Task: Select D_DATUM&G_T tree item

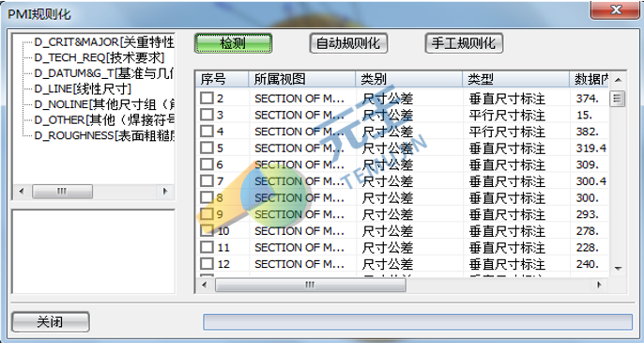Action: coord(104,73)
